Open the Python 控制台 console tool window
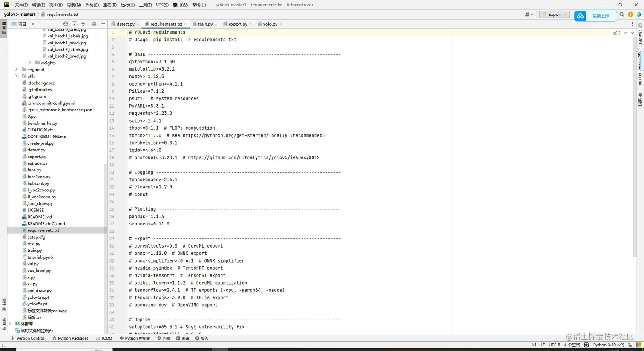The height and width of the screenshot is (351, 644). pyautogui.click(x=135, y=338)
